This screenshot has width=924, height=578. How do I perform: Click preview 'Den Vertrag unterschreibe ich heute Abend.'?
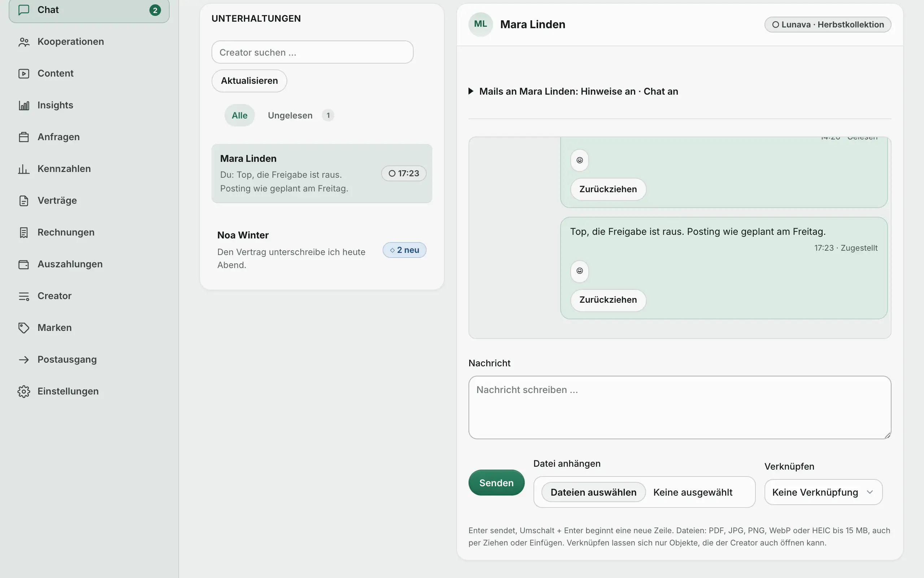pyautogui.click(x=291, y=258)
